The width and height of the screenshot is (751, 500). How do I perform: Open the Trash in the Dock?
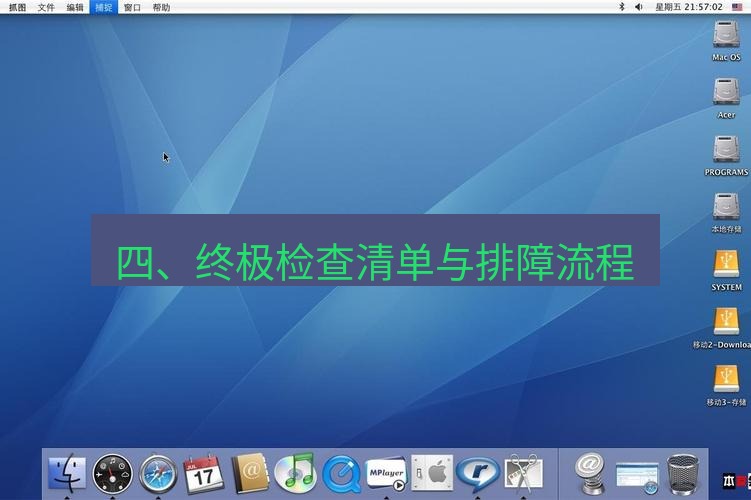click(683, 475)
